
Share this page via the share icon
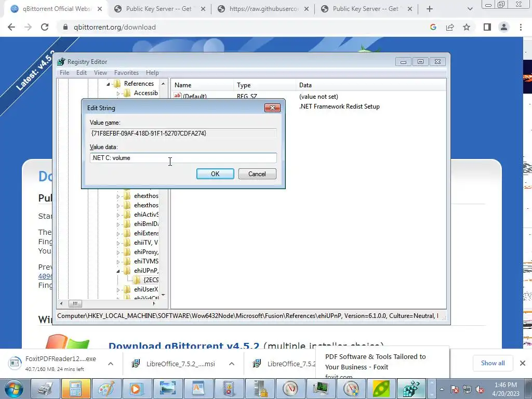(x=450, y=27)
